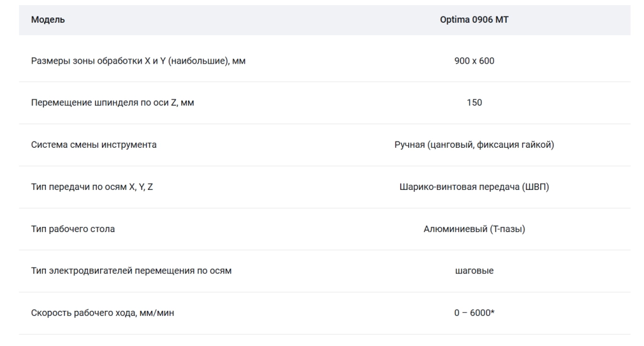Click the (ШВП) abbreviation text

coord(536,187)
